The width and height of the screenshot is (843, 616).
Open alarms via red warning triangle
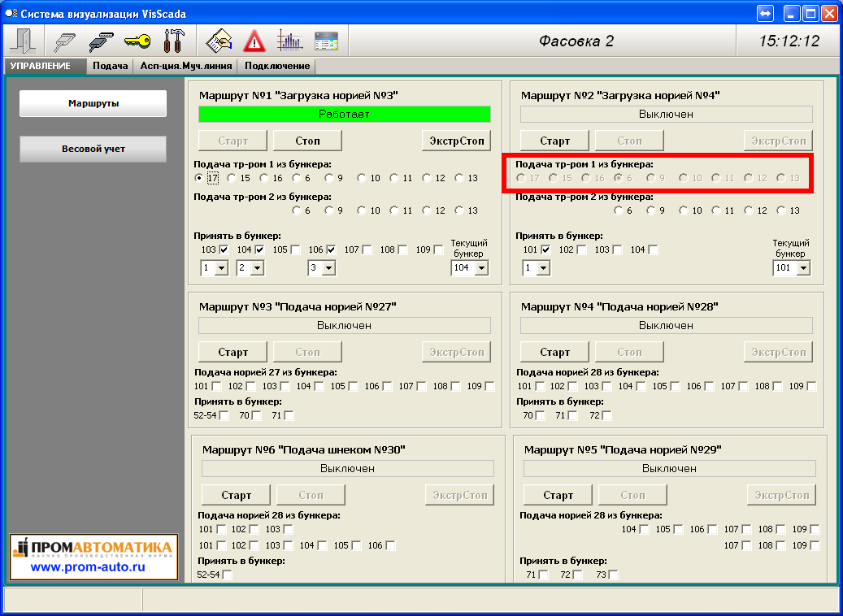254,41
